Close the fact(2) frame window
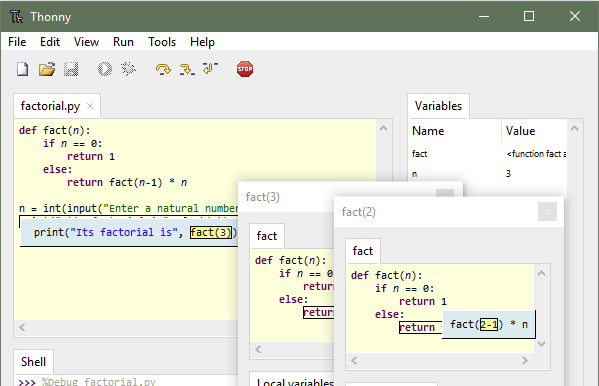The height and width of the screenshot is (386, 599). [547, 211]
